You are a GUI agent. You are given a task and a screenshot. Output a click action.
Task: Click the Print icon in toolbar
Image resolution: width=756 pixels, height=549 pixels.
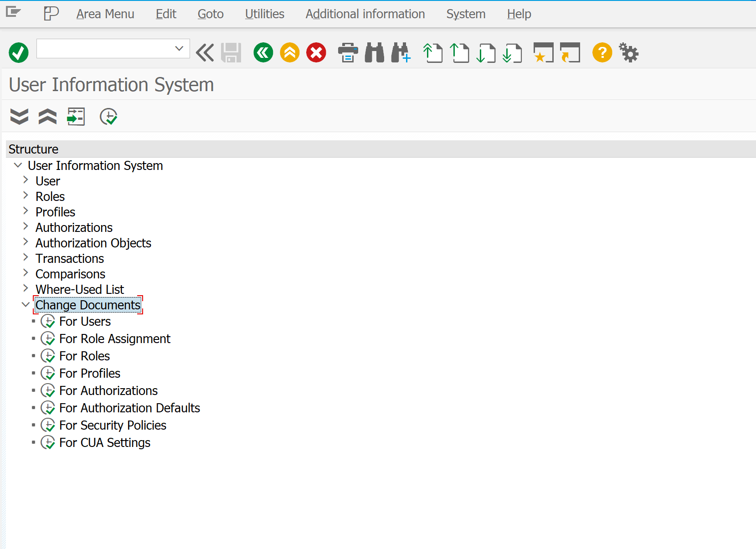tap(348, 53)
